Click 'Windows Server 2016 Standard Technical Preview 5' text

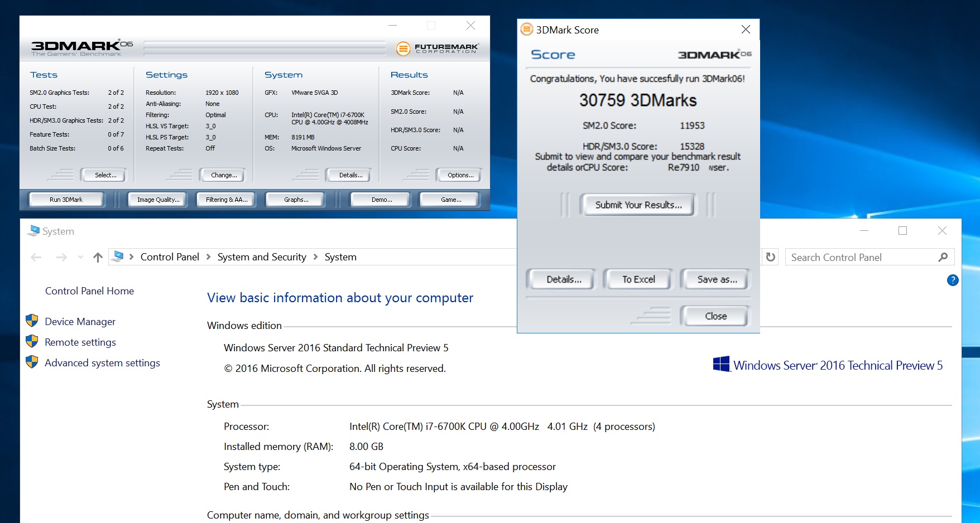pyautogui.click(x=336, y=348)
